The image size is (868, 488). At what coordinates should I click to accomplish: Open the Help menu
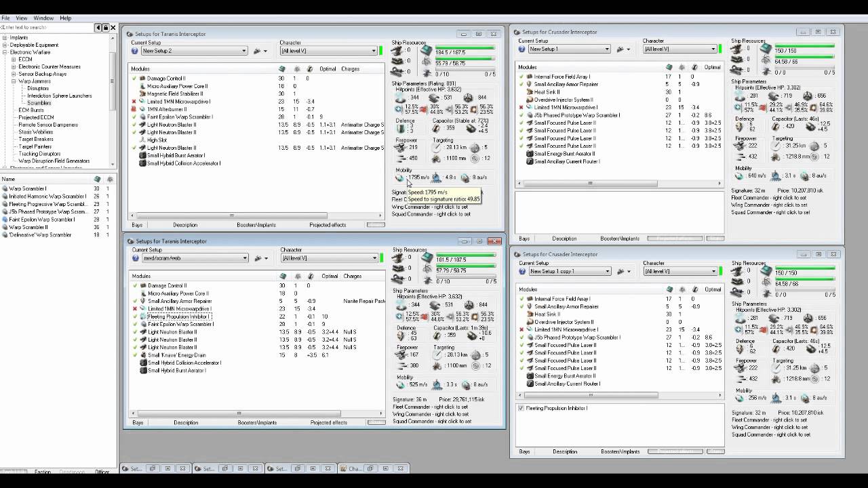click(x=65, y=18)
